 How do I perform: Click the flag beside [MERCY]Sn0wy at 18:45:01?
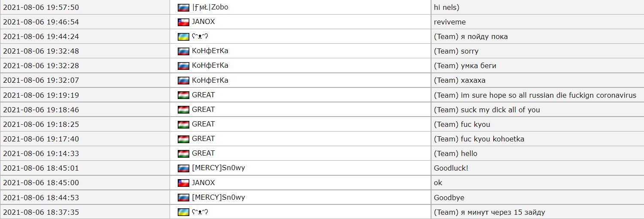point(183,168)
